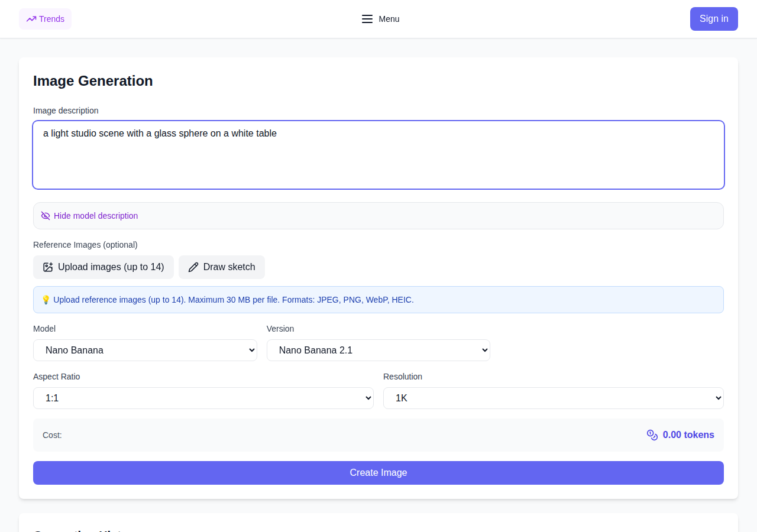This screenshot has width=757, height=532.
Task: Click the crossed-eye icon by model description
Action: click(46, 216)
